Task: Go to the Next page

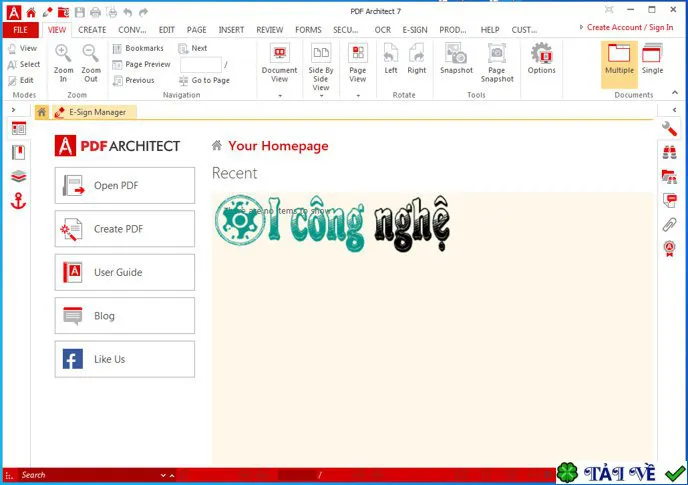Action: tap(193, 48)
